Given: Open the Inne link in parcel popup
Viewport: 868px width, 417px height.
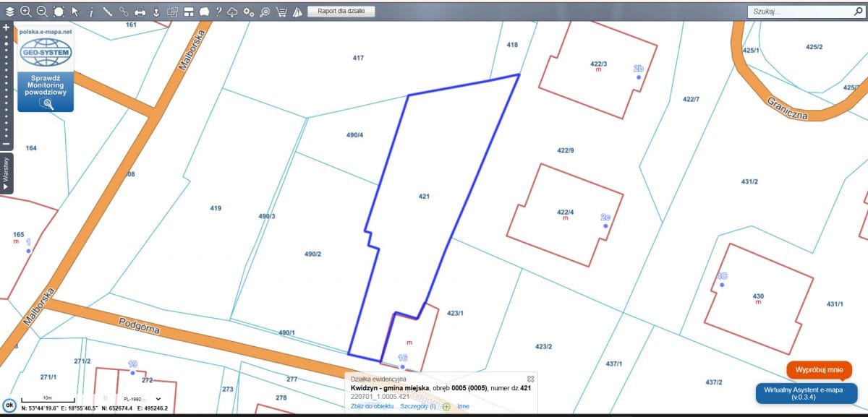Looking at the screenshot, I should (x=463, y=406).
